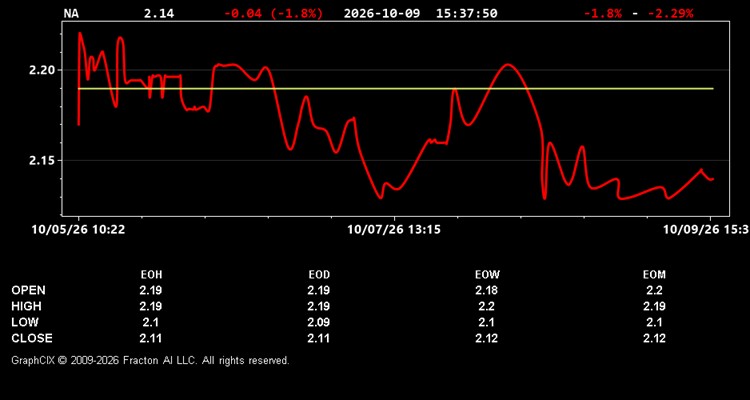Click the EOW OPEN value 2.18
The height and width of the screenshot is (400, 750).
click(x=486, y=290)
